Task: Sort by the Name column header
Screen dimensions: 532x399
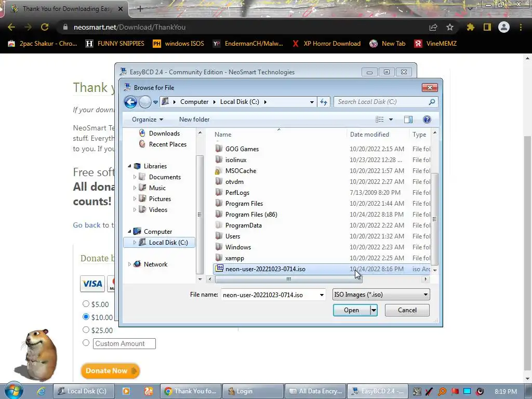Action: tap(222, 135)
